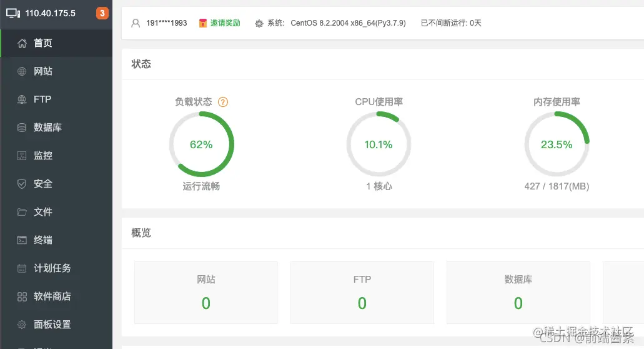Click the grid icon next to 软件商店
Screen dimensions: 644x349
(x=22, y=296)
